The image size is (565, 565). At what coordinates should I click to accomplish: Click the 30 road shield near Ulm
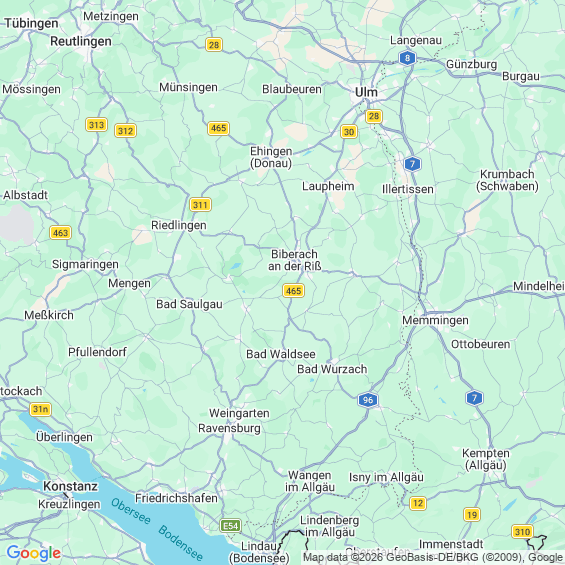[349, 132]
